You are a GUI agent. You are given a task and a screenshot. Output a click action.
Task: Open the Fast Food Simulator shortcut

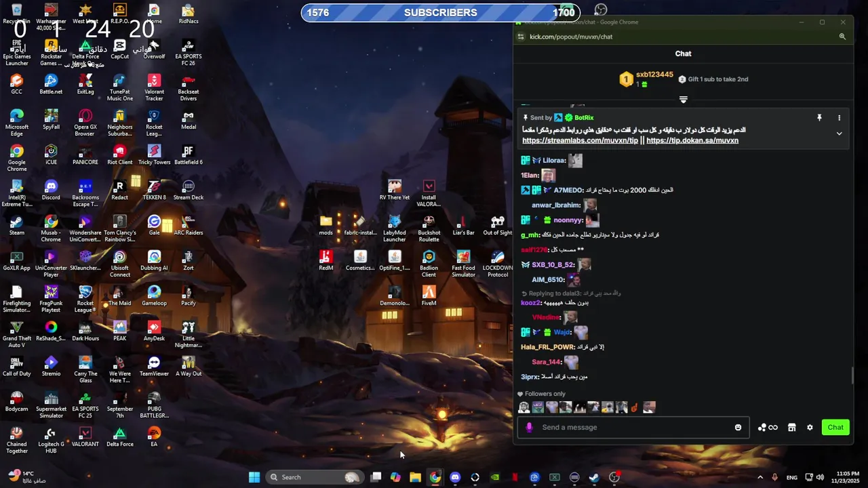pos(463,264)
